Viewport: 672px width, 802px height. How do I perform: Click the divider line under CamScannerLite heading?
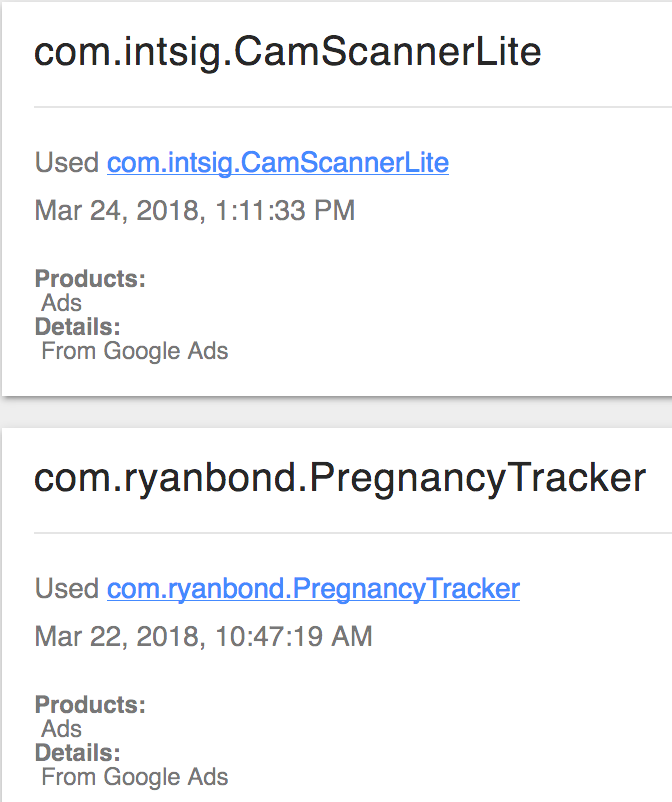click(353, 107)
